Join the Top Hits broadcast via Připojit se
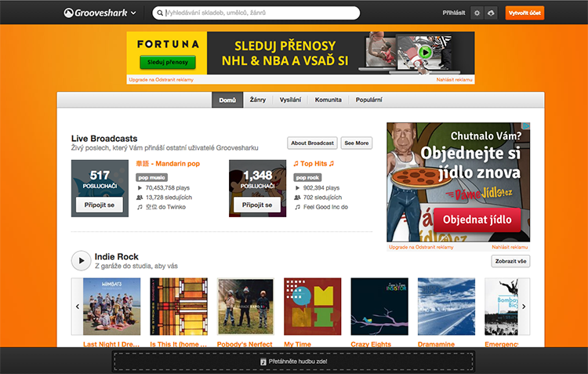 pos(257,205)
